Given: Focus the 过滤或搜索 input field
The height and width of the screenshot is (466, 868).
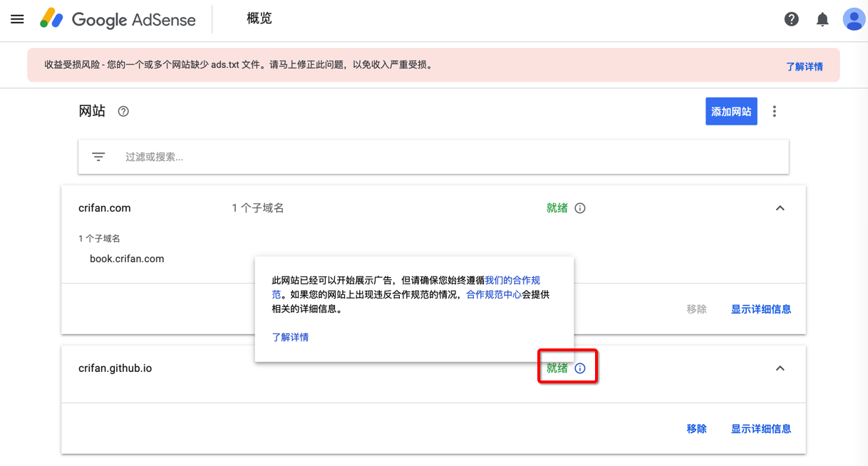Looking at the screenshot, I should [x=433, y=157].
